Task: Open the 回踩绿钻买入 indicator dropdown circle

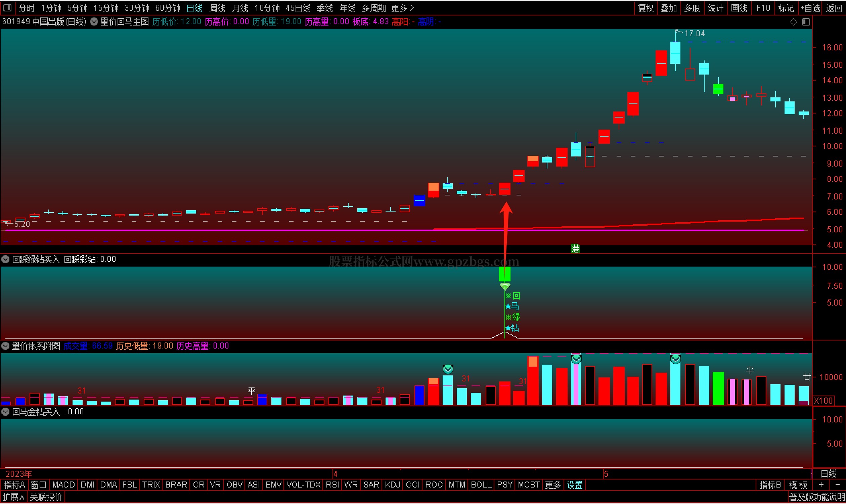Action: (x=5, y=260)
